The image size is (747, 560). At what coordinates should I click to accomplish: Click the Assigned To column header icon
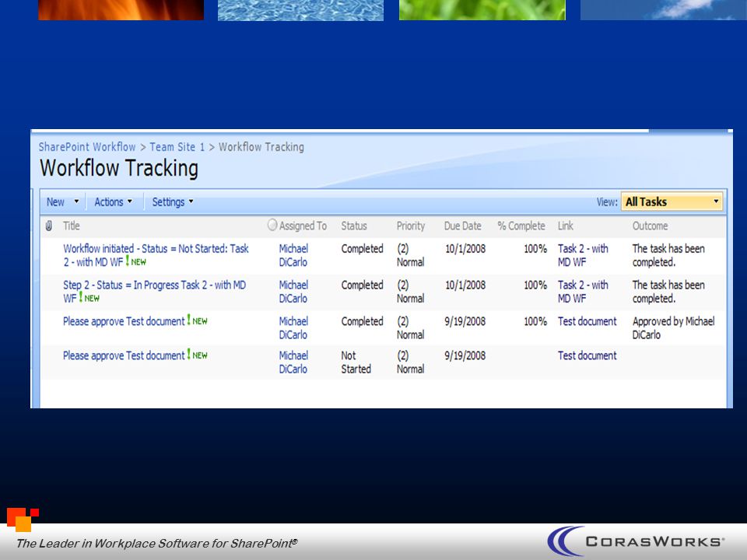(272, 225)
